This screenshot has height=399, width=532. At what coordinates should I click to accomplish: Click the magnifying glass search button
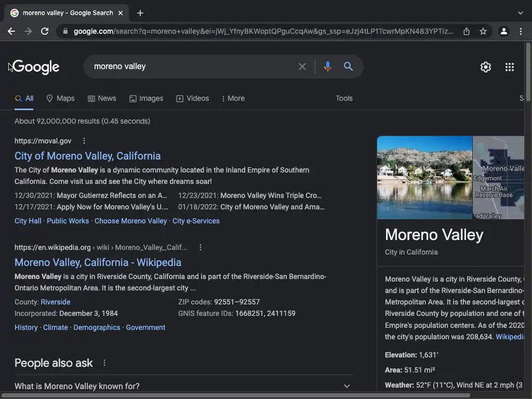point(348,66)
